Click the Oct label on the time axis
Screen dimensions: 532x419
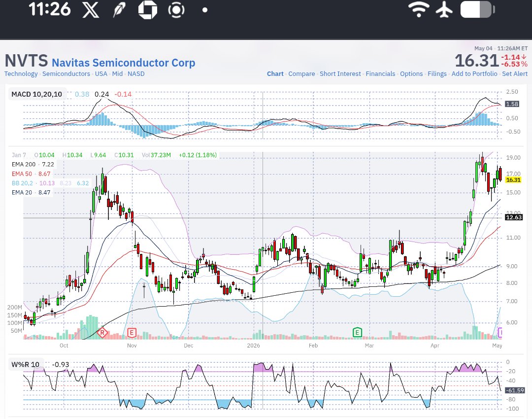click(64, 346)
